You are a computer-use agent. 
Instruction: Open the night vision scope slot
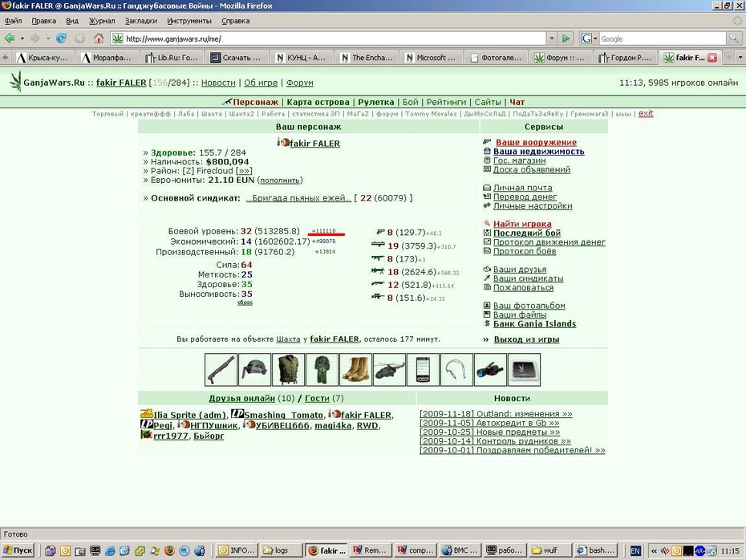[x=490, y=369]
